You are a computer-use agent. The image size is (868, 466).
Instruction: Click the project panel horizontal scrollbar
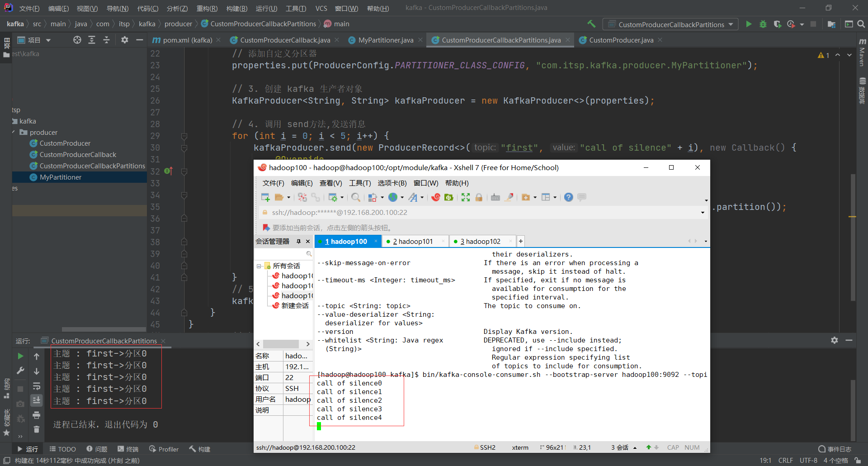[x=104, y=329]
